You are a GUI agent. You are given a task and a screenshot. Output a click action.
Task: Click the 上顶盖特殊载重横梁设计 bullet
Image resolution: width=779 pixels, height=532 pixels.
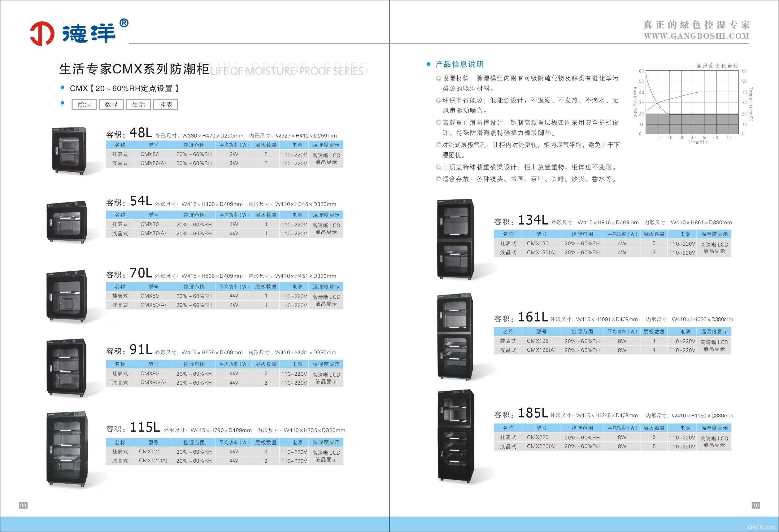pos(526,167)
